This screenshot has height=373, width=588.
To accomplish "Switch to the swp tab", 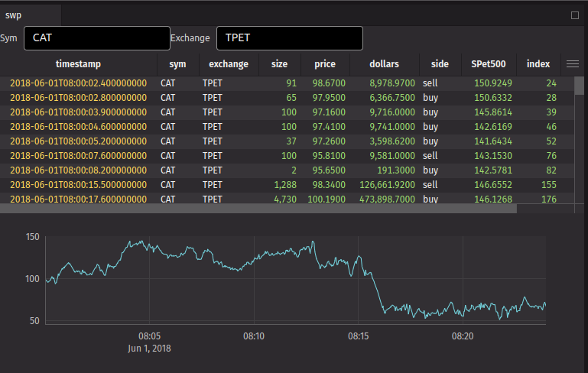I will tap(14, 15).
